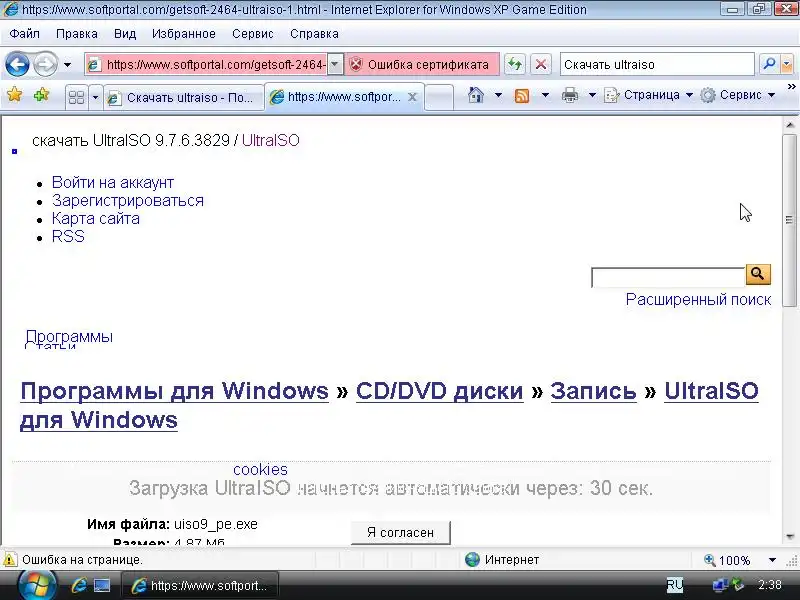Viewport: 800px width, 600px height.
Task: Click the scrollbar down arrow
Action: (x=790, y=537)
